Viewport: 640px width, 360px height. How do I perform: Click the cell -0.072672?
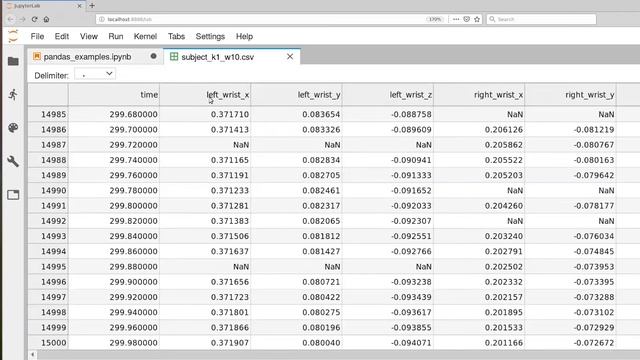coord(571,343)
